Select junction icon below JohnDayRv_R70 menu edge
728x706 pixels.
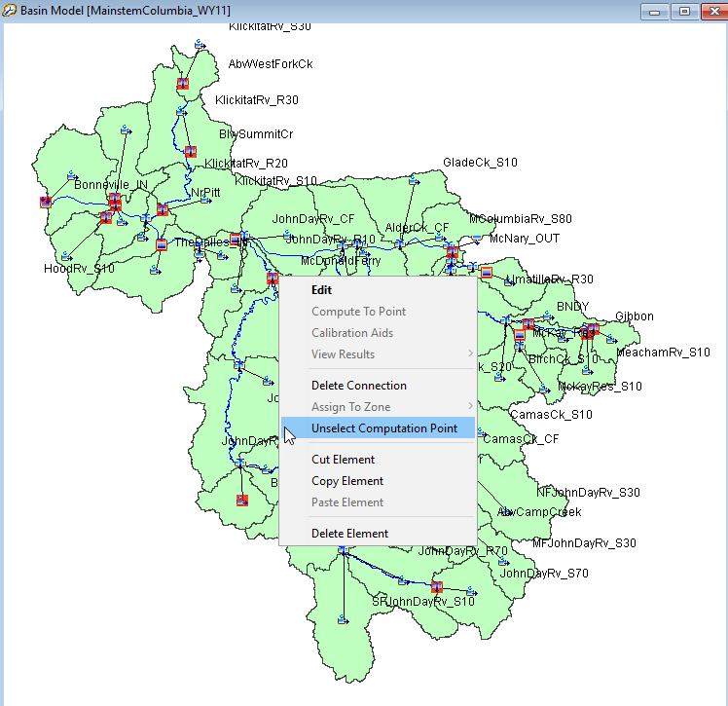pyautogui.click(x=344, y=550)
